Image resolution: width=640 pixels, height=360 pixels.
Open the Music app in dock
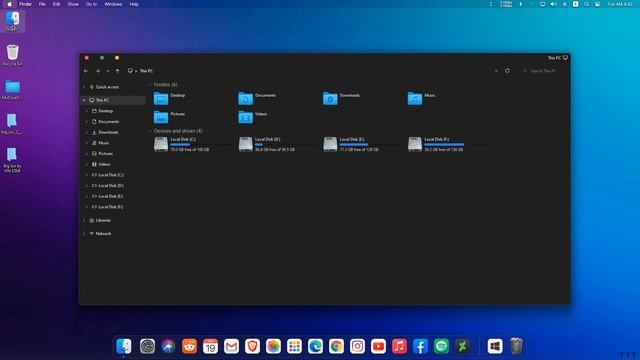click(x=400, y=346)
